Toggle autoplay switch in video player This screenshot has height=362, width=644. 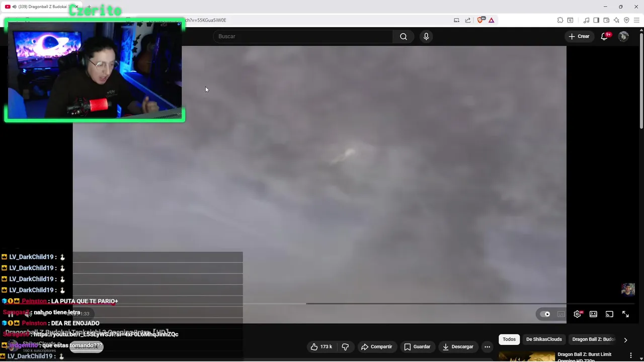[x=545, y=314]
